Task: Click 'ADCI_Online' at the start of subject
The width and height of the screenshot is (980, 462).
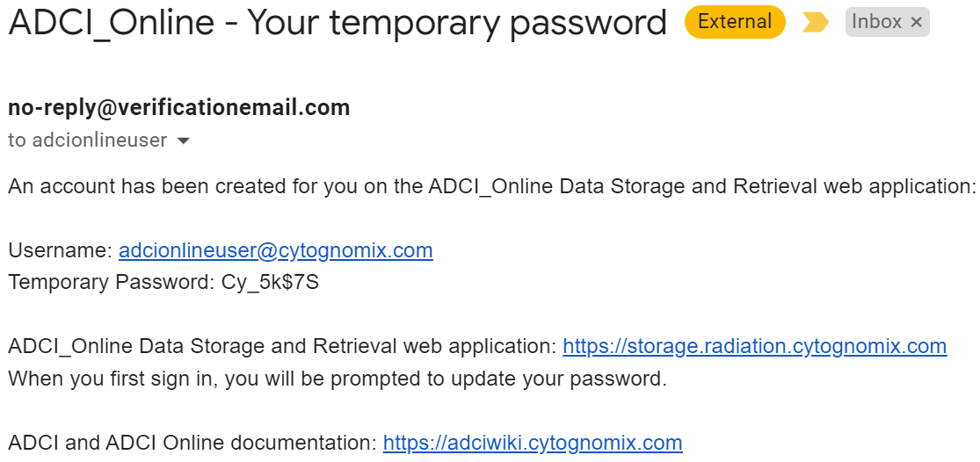Action: pos(112,24)
